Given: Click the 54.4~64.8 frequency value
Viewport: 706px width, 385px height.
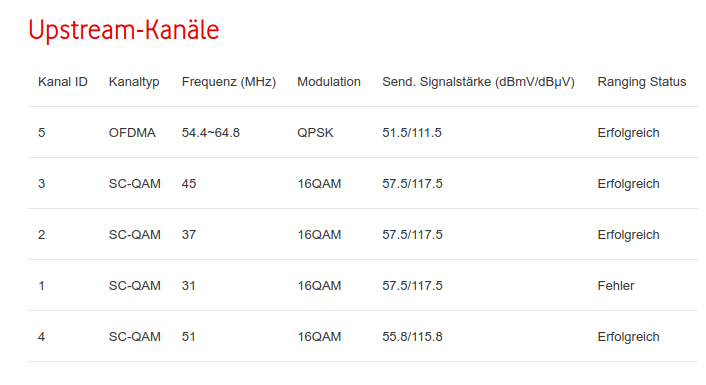Looking at the screenshot, I should 211,133.
